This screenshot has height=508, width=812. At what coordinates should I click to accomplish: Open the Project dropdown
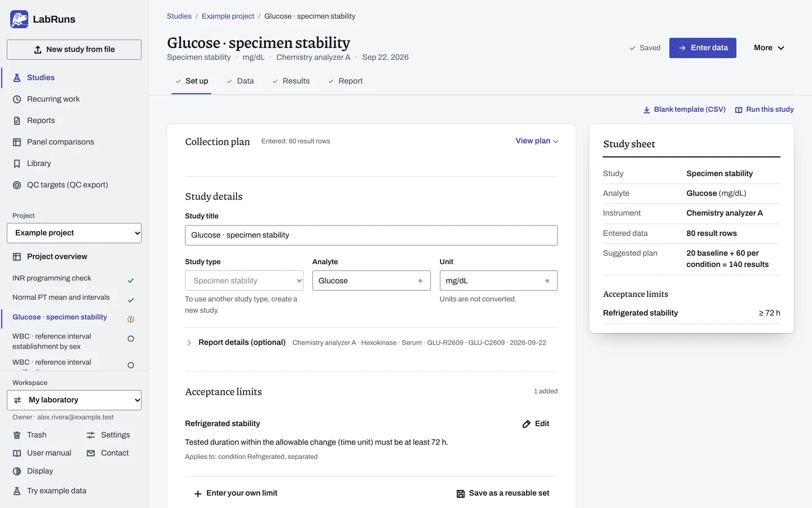click(x=74, y=233)
